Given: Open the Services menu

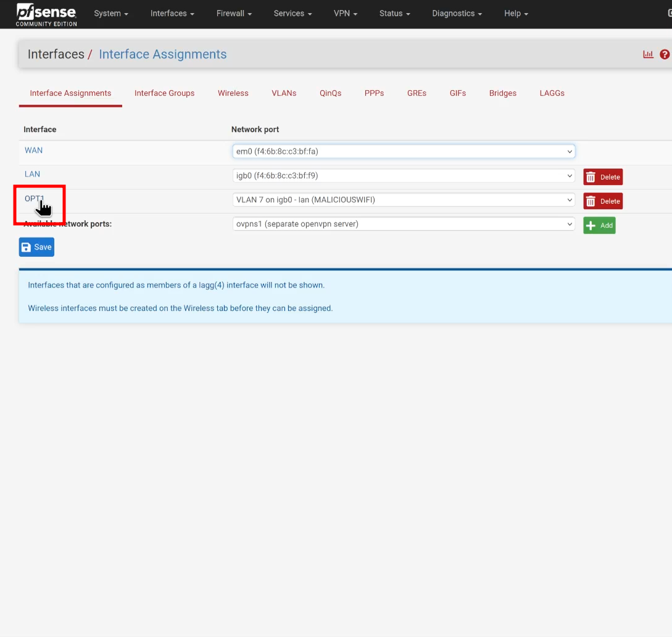Looking at the screenshot, I should (292, 14).
